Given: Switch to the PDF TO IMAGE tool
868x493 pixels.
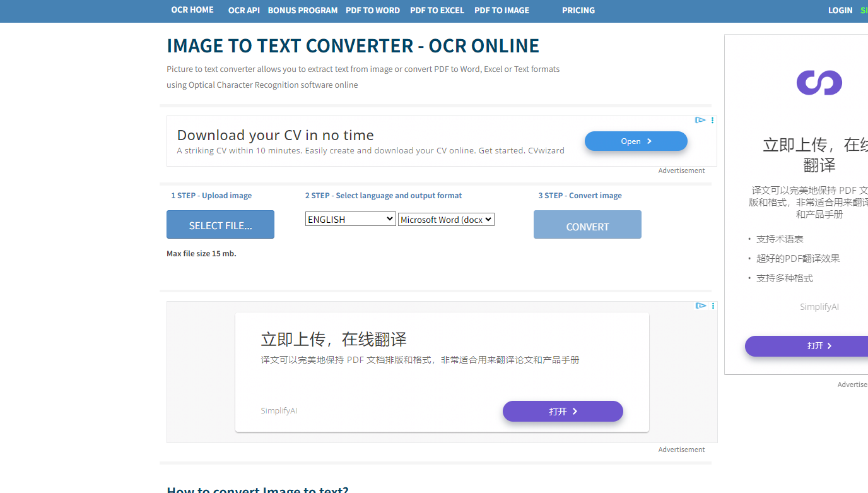Looking at the screenshot, I should click(502, 11).
